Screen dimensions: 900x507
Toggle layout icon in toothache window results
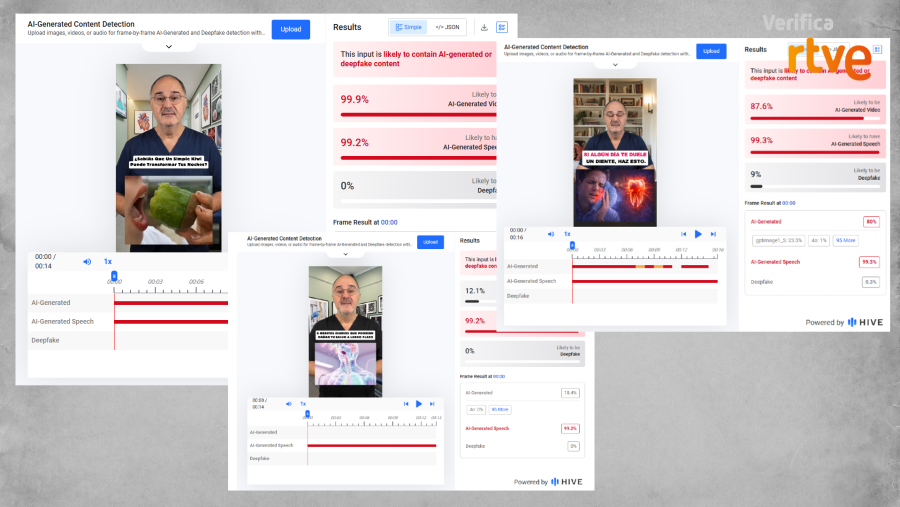pyautogui.click(x=877, y=49)
